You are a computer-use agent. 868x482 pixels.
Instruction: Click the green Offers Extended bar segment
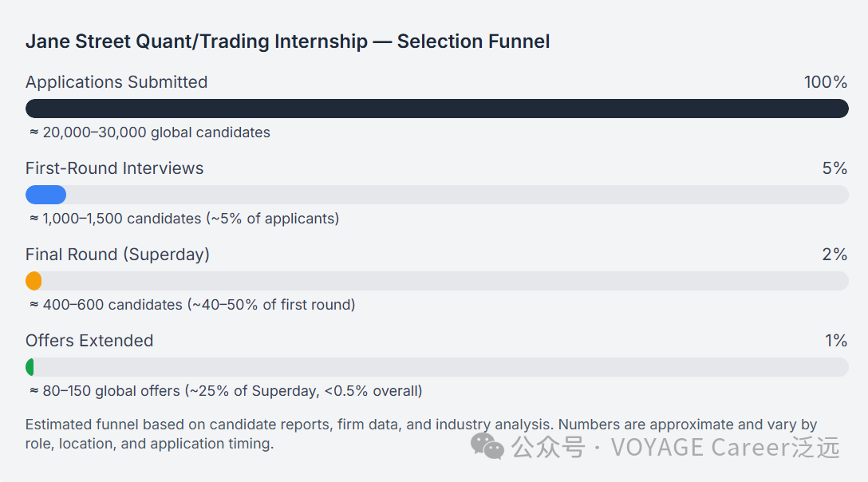point(30,367)
